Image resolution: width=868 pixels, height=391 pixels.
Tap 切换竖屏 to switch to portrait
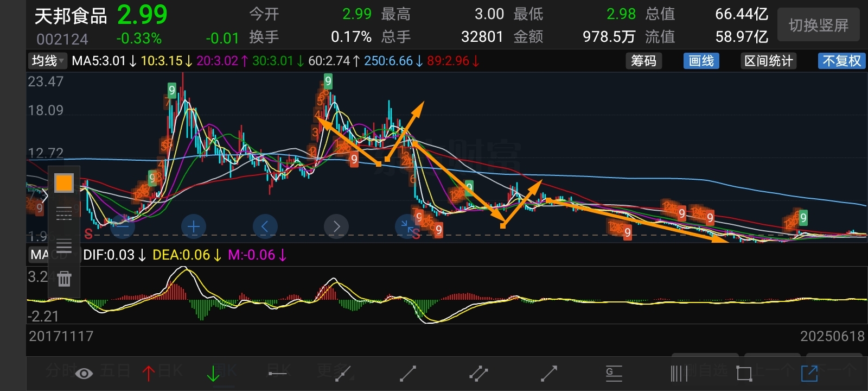point(818,25)
